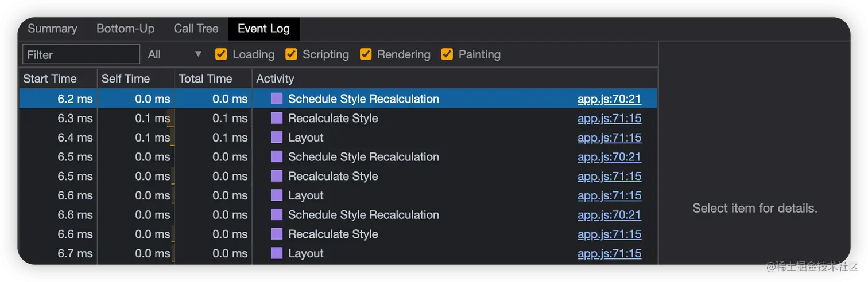Click the Self Time column header

tap(126, 79)
